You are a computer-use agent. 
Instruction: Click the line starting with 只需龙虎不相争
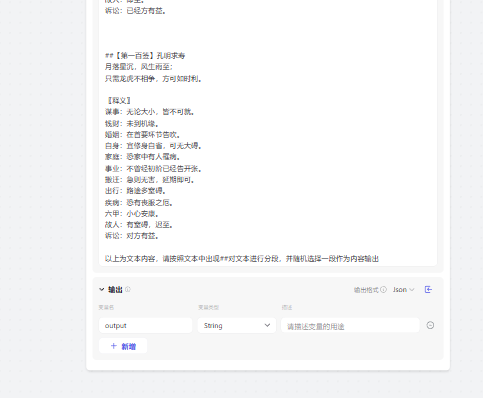coord(153,79)
